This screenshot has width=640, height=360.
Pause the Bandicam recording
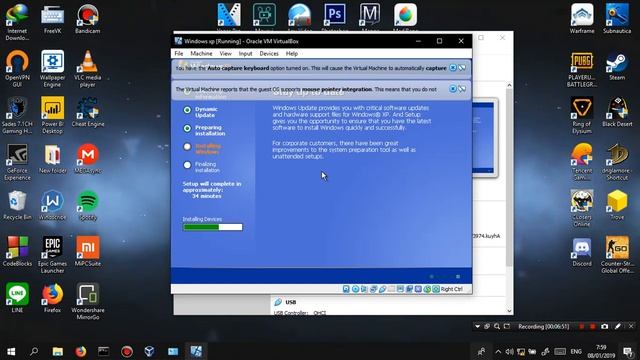[582, 327]
